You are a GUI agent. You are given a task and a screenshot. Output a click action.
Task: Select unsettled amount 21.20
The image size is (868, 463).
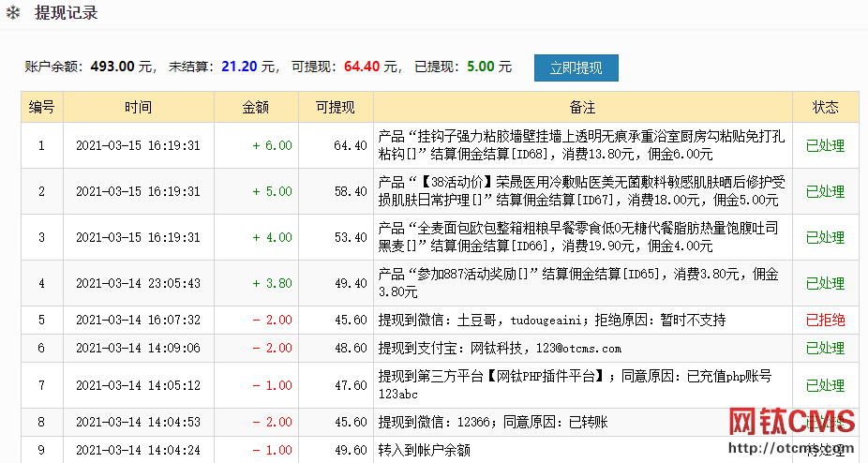tap(239, 67)
